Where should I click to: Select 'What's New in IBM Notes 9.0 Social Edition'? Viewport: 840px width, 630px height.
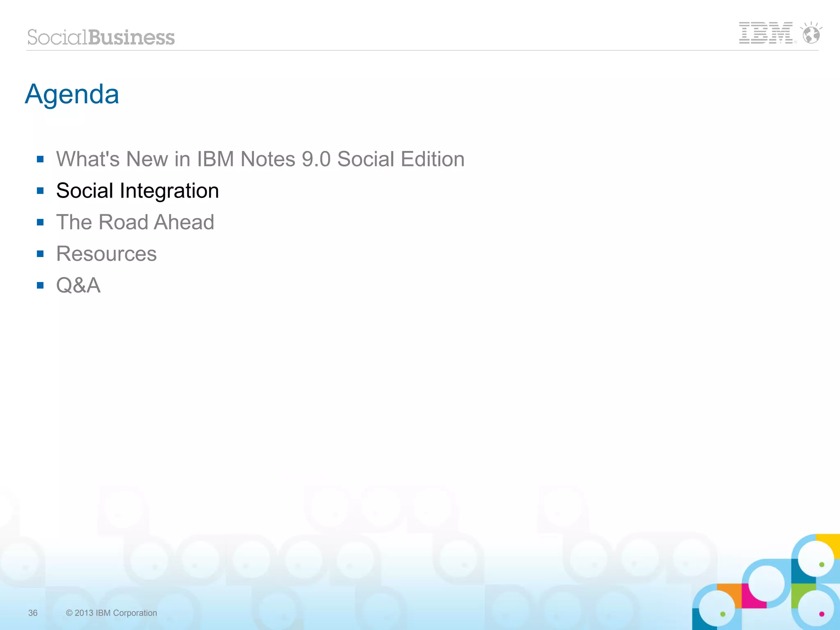click(260, 159)
